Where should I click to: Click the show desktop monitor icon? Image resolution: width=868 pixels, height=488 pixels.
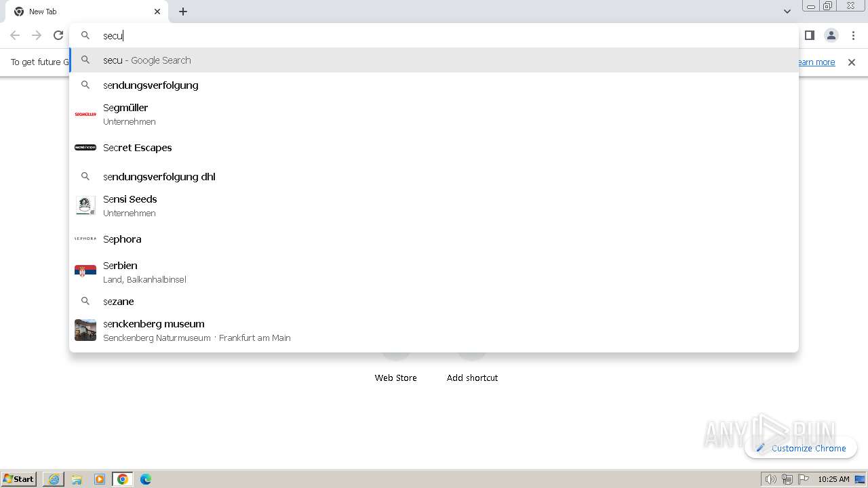click(x=860, y=479)
